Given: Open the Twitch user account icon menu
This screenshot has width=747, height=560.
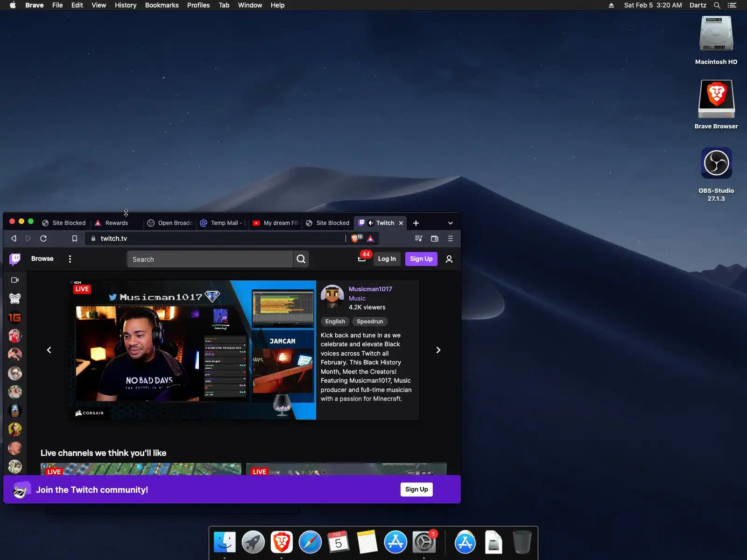Looking at the screenshot, I should (x=449, y=259).
